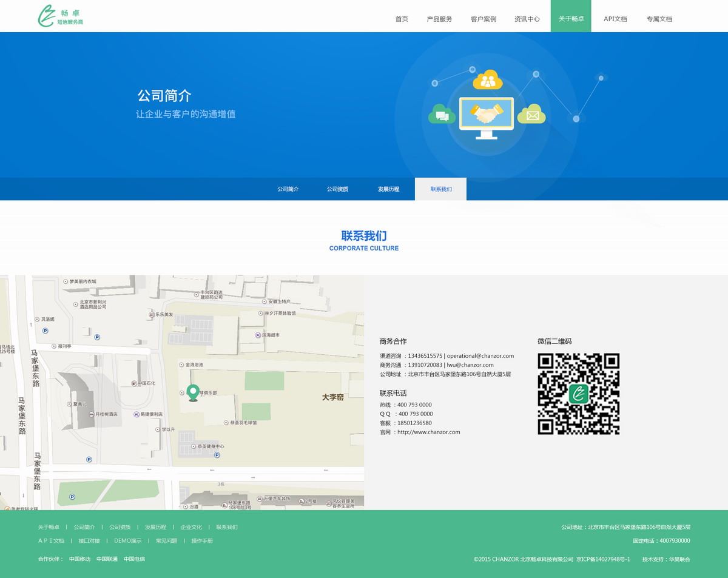Open 资讯中心 in the top menu
This screenshot has width=728, height=578.
coord(527,19)
